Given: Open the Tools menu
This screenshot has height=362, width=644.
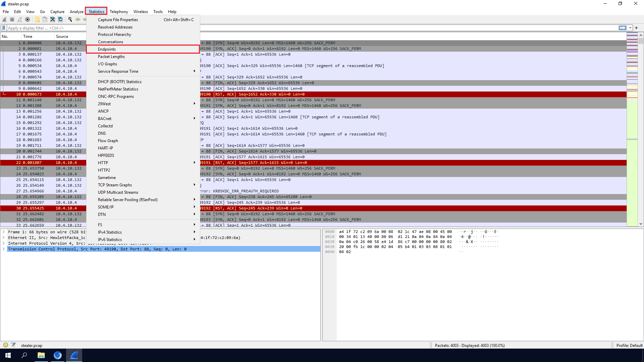Looking at the screenshot, I should (158, 11).
